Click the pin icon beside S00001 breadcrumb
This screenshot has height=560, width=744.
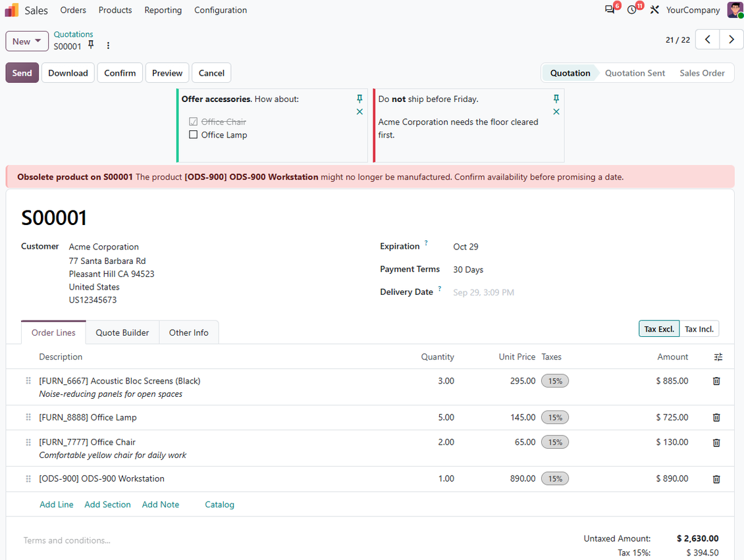(91, 45)
